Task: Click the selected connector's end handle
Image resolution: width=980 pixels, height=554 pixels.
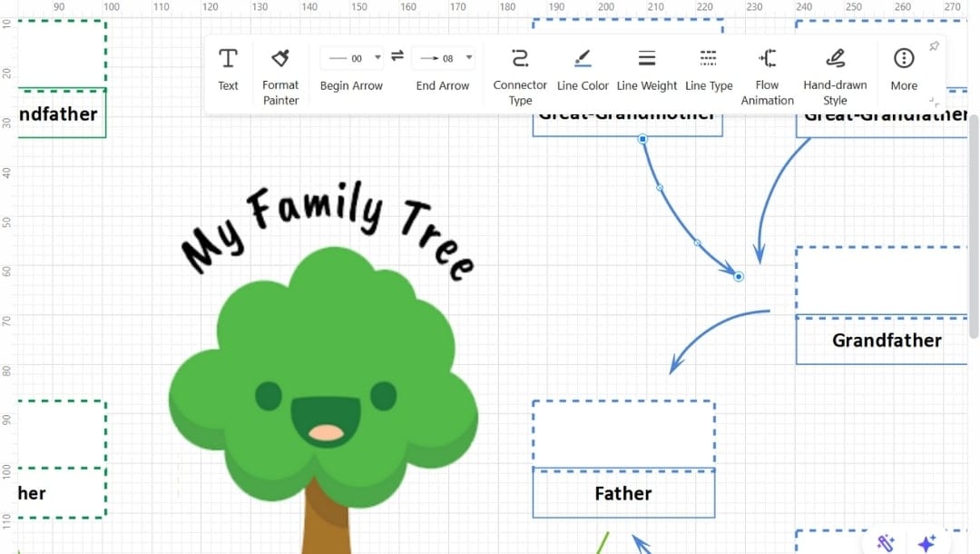Action: (738, 276)
